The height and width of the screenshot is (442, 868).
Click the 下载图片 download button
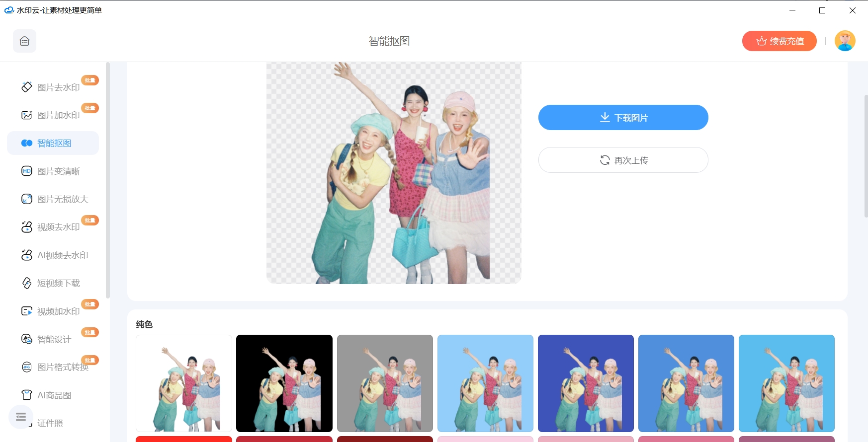tap(623, 118)
